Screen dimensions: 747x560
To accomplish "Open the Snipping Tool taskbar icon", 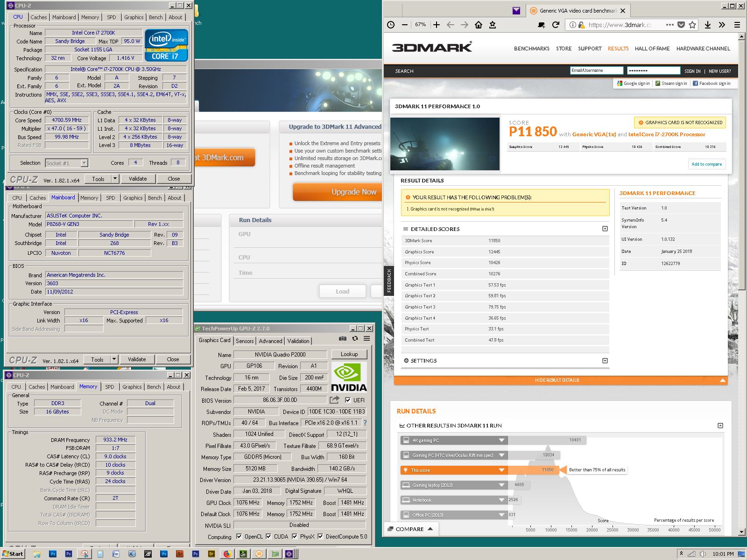I will click(x=85, y=554).
